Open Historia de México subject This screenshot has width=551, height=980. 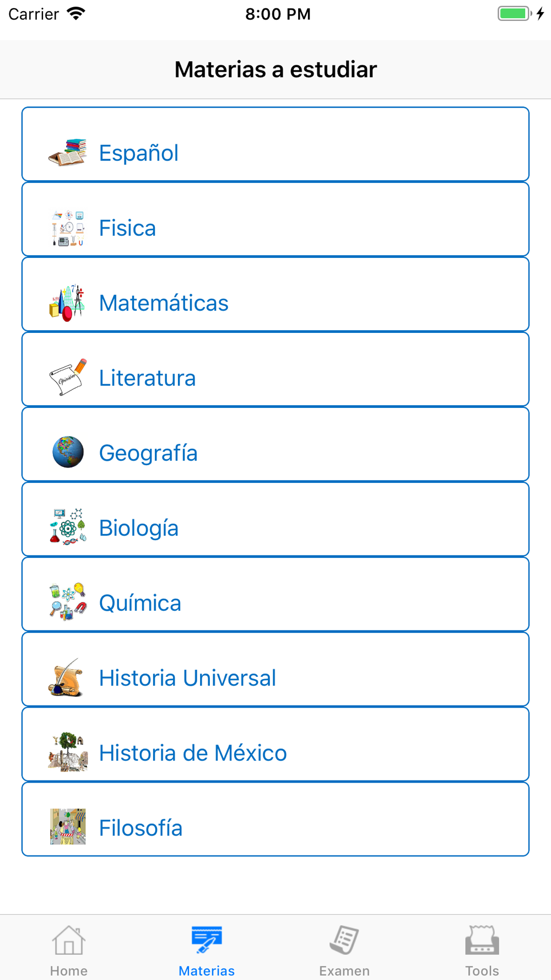[275, 744]
